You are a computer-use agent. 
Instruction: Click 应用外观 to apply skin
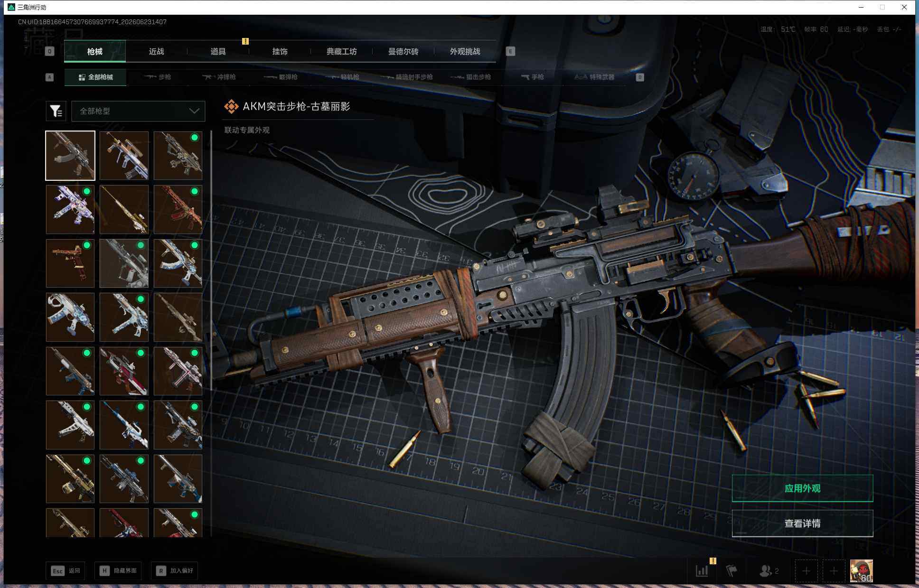802,488
